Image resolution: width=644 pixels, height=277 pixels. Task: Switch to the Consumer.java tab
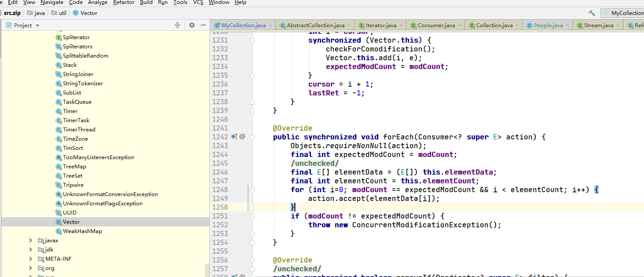coord(436,26)
